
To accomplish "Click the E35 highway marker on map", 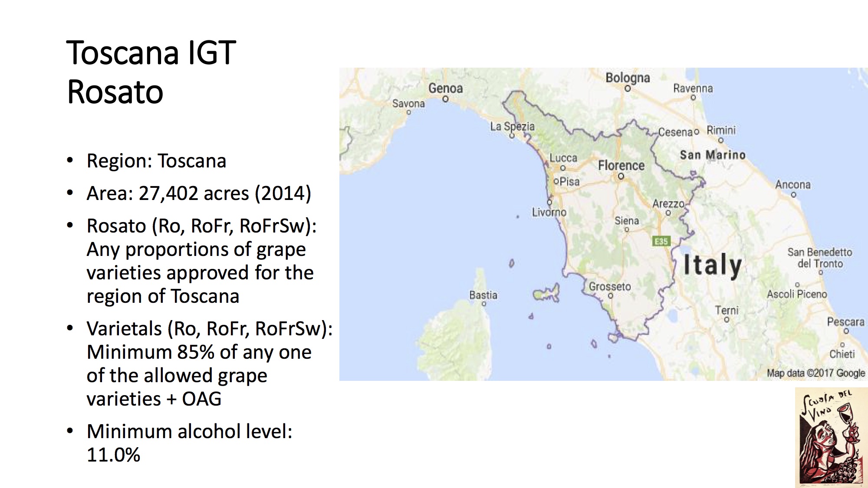I will click(661, 241).
